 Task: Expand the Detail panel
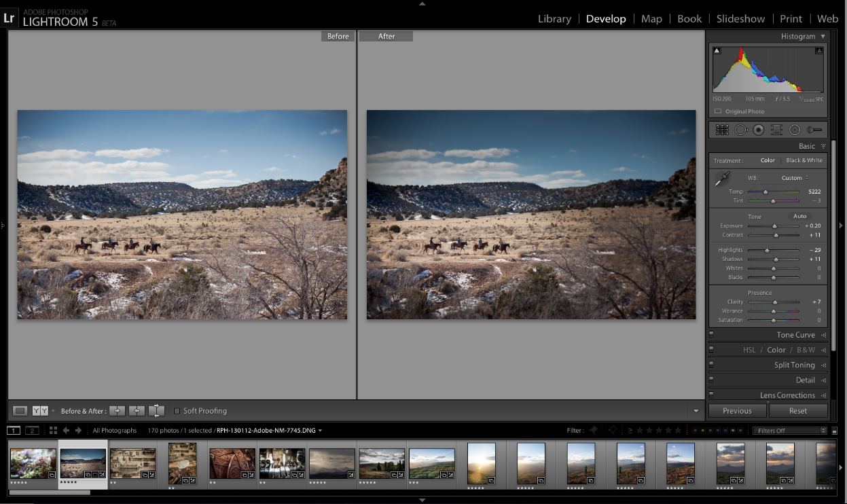(823, 380)
